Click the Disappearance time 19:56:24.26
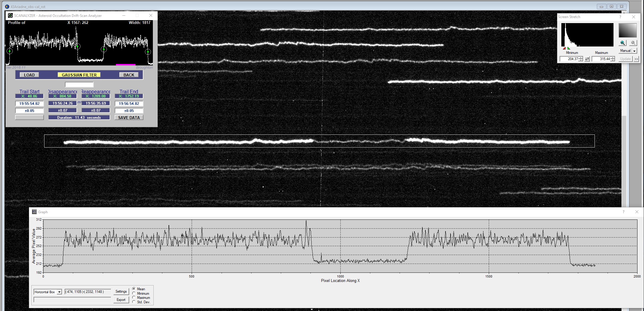Viewport: 644px width, 311px height. 63,103
